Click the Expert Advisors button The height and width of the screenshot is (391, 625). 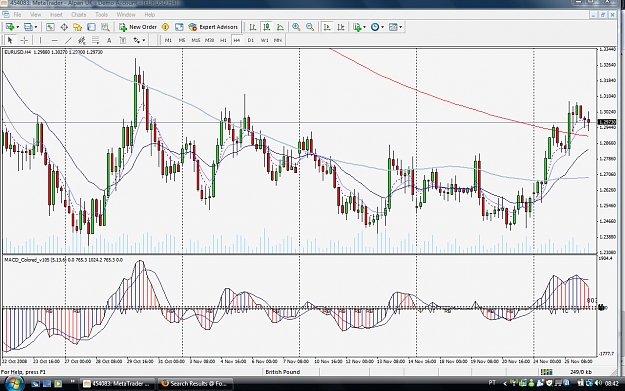(x=213, y=27)
